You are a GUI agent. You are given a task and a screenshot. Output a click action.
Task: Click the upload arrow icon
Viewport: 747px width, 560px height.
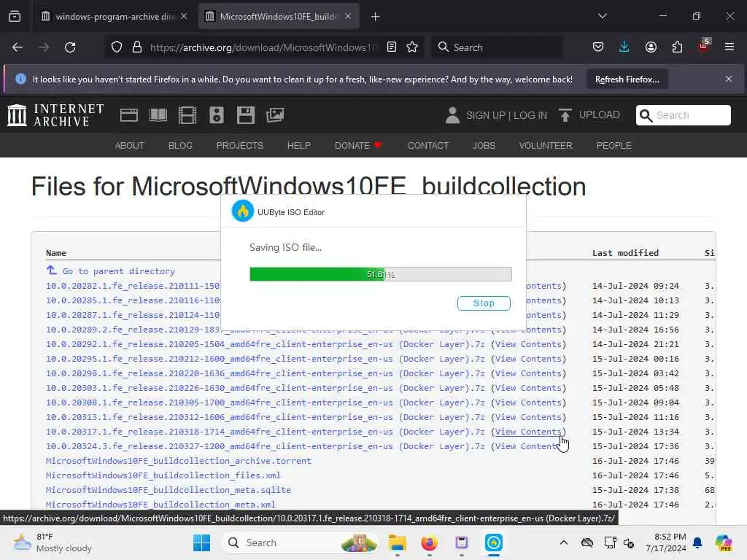click(x=565, y=115)
